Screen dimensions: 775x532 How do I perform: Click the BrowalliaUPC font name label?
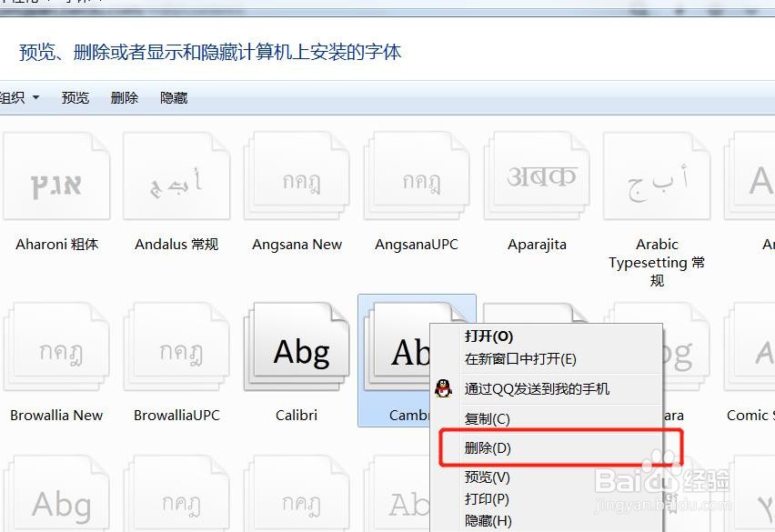[x=176, y=416]
